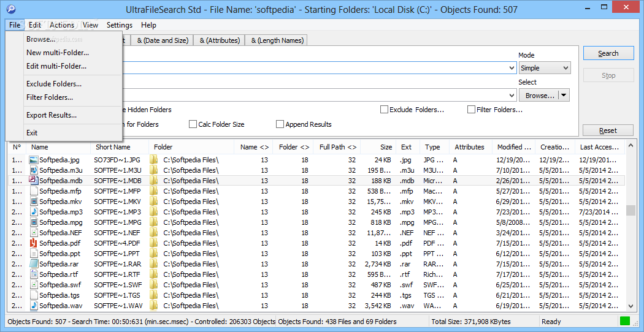
Task: Open the Mode dropdown set to Simple
Action: pos(545,68)
